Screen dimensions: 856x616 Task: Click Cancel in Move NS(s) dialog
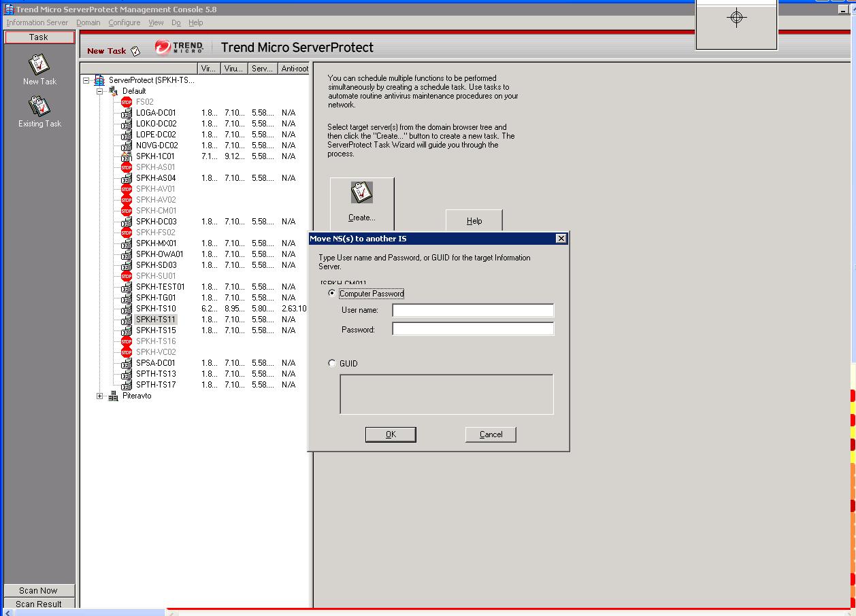pyautogui.click(x=491, y=434)
